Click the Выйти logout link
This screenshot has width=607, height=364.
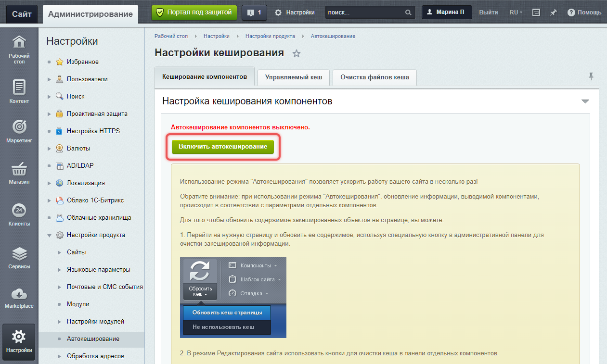pyautogui.click(x=489, y=13)
